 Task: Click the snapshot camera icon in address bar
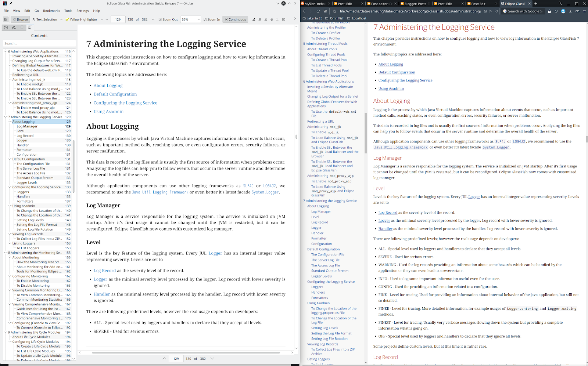[x=485, y=11]
